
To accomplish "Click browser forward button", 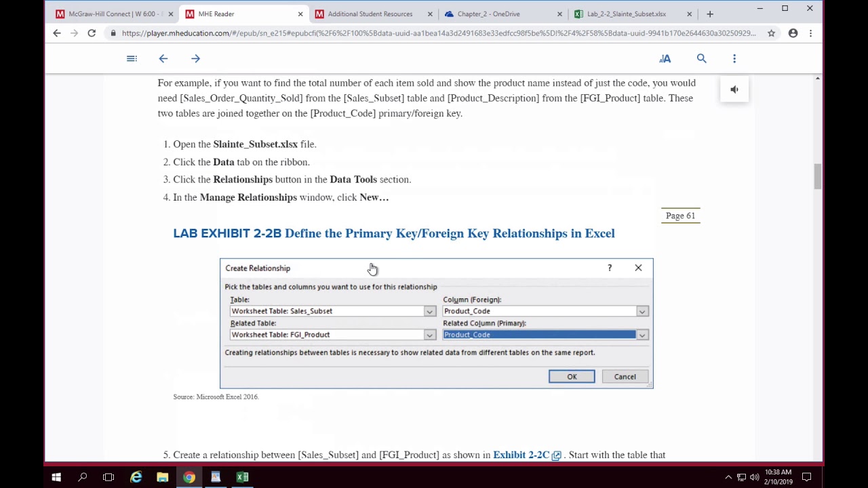I will tap(74, 33).
